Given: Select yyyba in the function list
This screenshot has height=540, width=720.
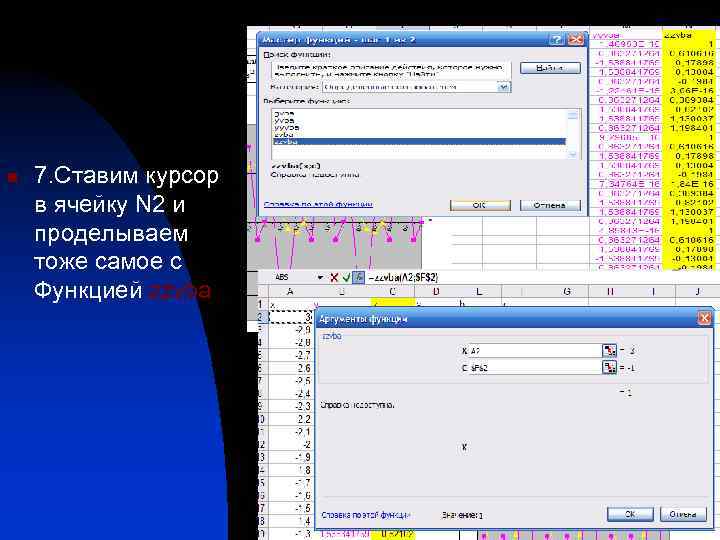Looking at the screenshot, I should pos(287,128).
